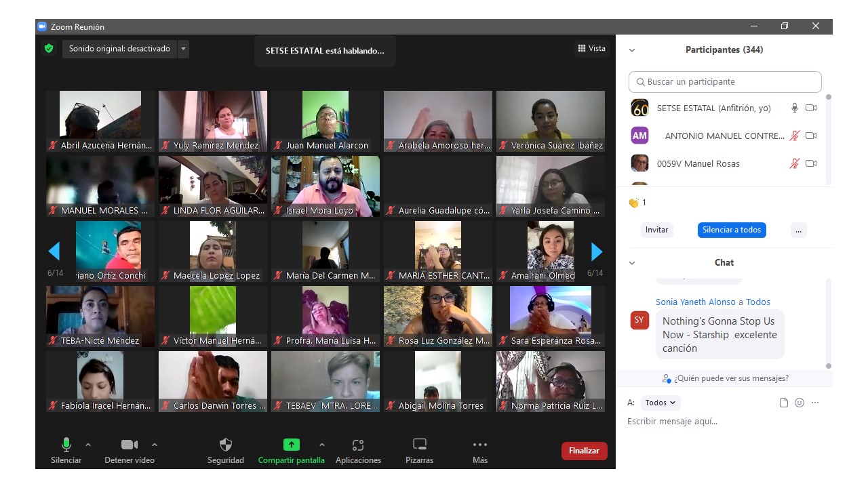Image resolution: width=868 pixels, height=488 pixels.
Task: Click the Invitar button
Action: 656,230
